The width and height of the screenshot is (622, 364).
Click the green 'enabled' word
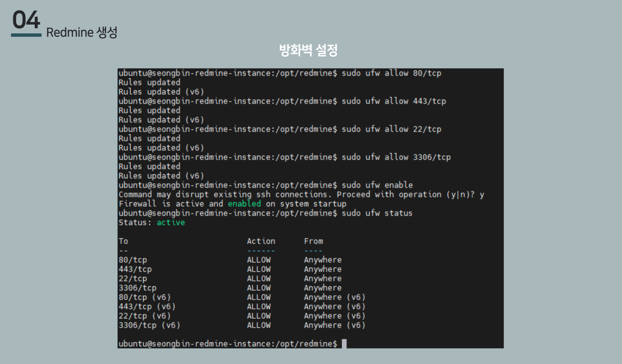coord(244,204)
